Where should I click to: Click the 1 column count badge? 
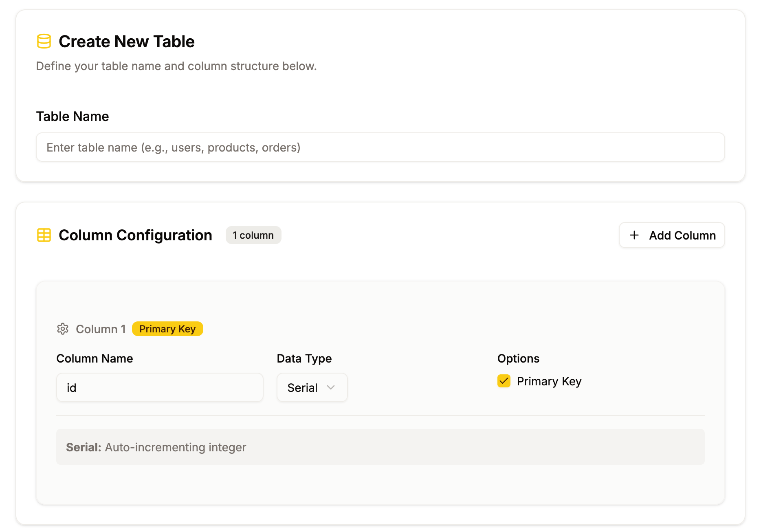pos(253,235)
